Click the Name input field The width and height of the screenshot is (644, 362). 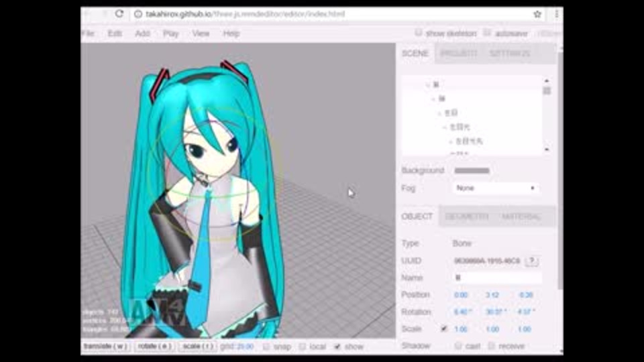pos(497,278)
